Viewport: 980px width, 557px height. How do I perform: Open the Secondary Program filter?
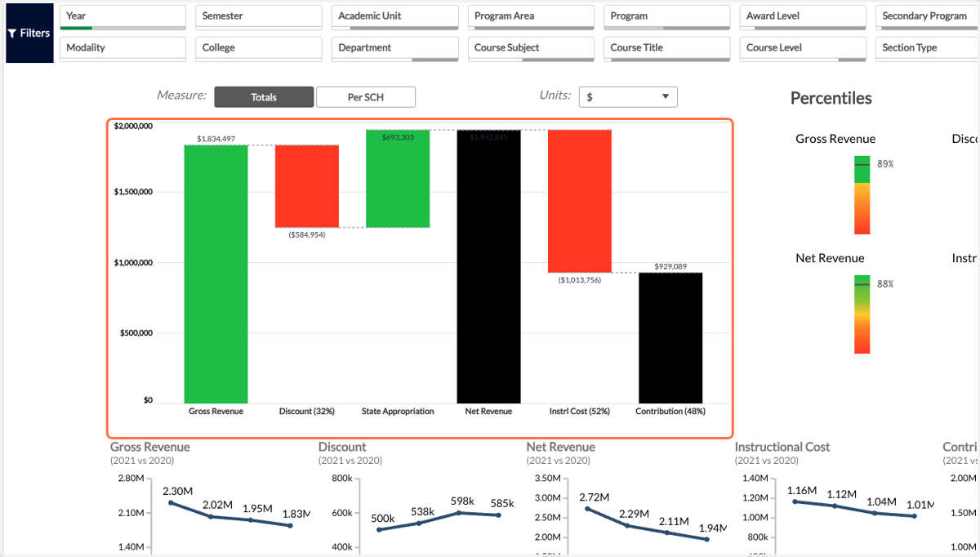pyautogui.click(x=928, y=16)
